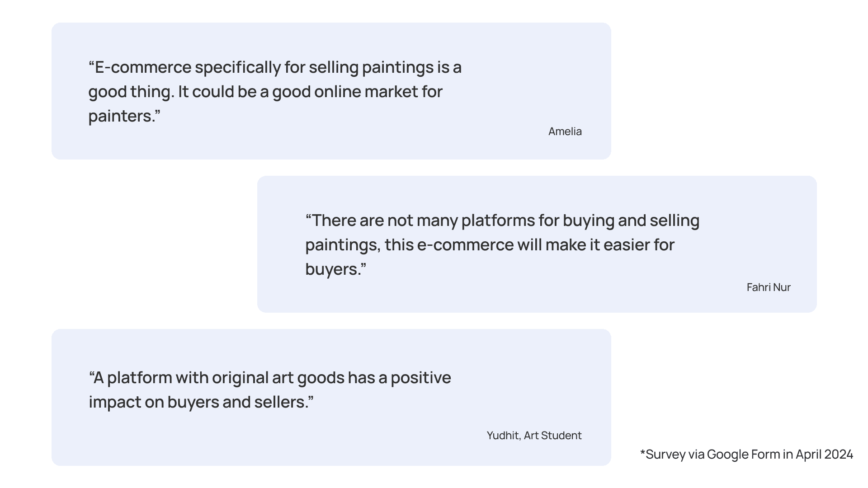868x488 pixels.
Task: Select the Fahri Nur name label
Action: point(769,287)
